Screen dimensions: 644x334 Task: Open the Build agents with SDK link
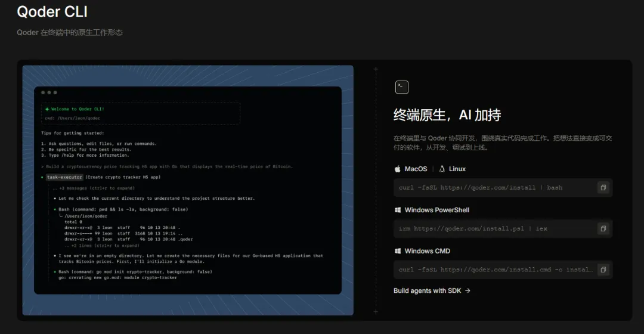coord(432,290)
